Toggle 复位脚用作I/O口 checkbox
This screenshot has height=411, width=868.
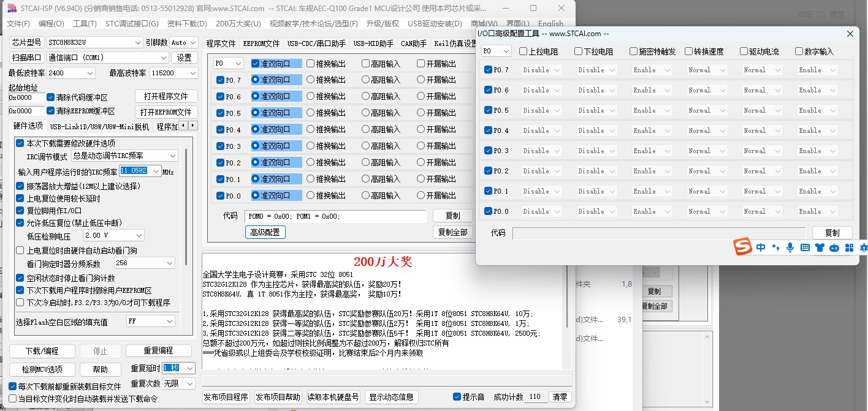20,210
